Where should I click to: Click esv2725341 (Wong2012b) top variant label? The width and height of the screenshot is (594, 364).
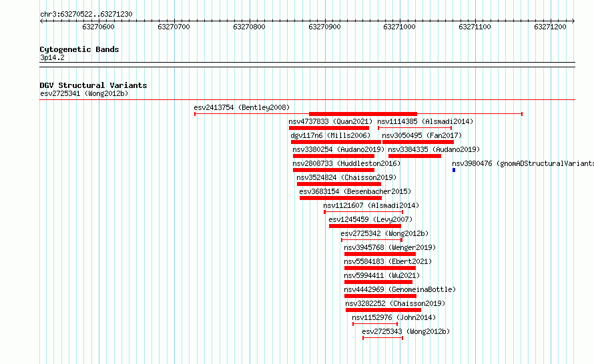coord(84,93)
